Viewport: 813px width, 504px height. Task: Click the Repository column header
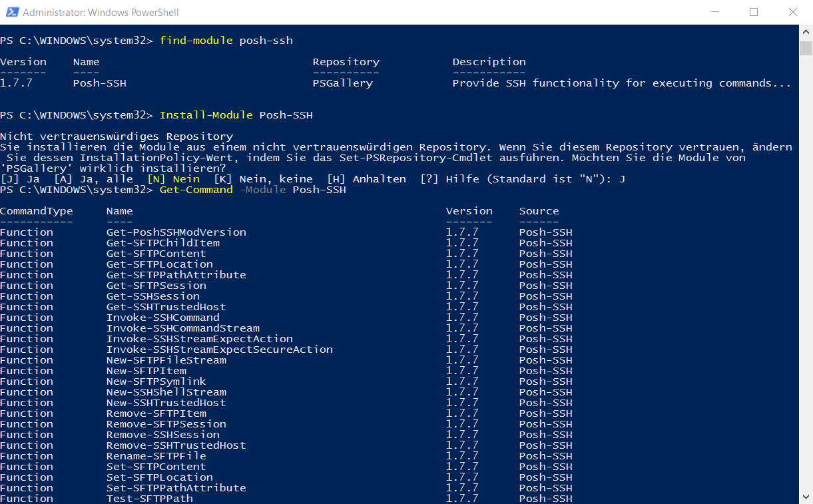(x=346, y=62)
